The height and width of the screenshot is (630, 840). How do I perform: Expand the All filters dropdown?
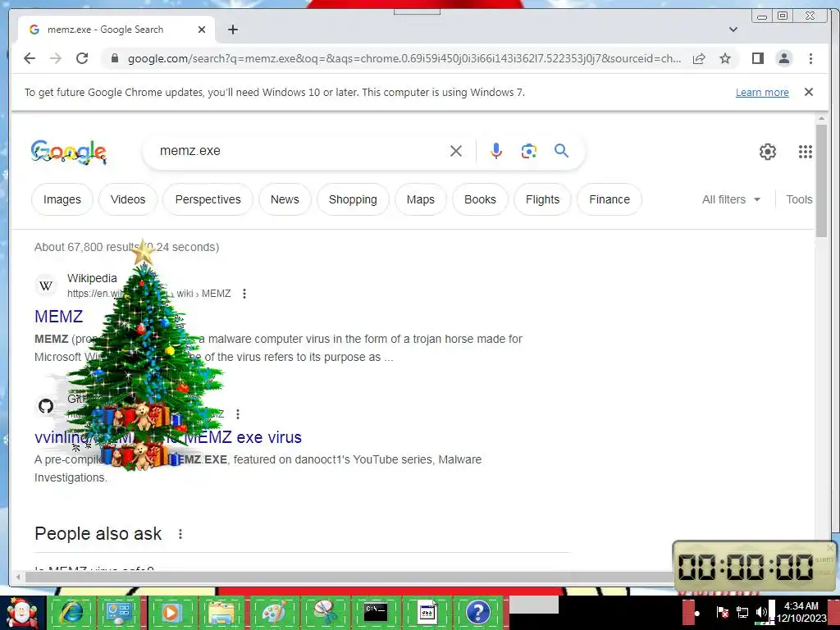(731, 199)
